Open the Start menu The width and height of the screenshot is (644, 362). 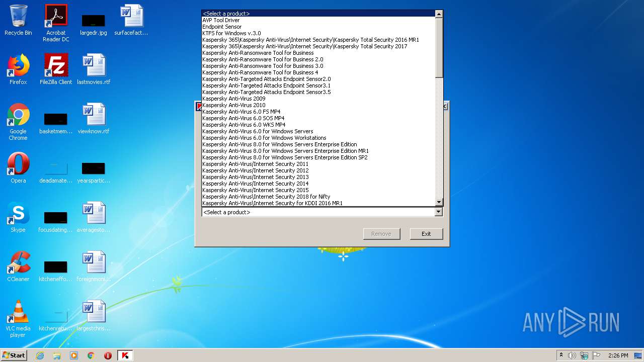[x=14, y=355]
